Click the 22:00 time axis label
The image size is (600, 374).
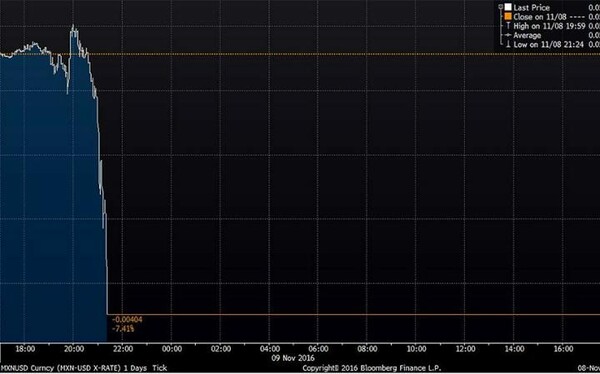pos(123,349)
